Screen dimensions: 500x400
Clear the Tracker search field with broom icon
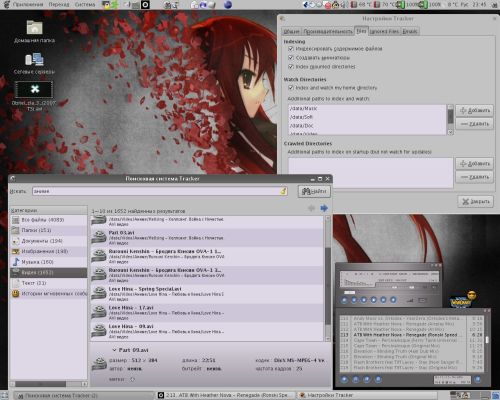(283, 191)
